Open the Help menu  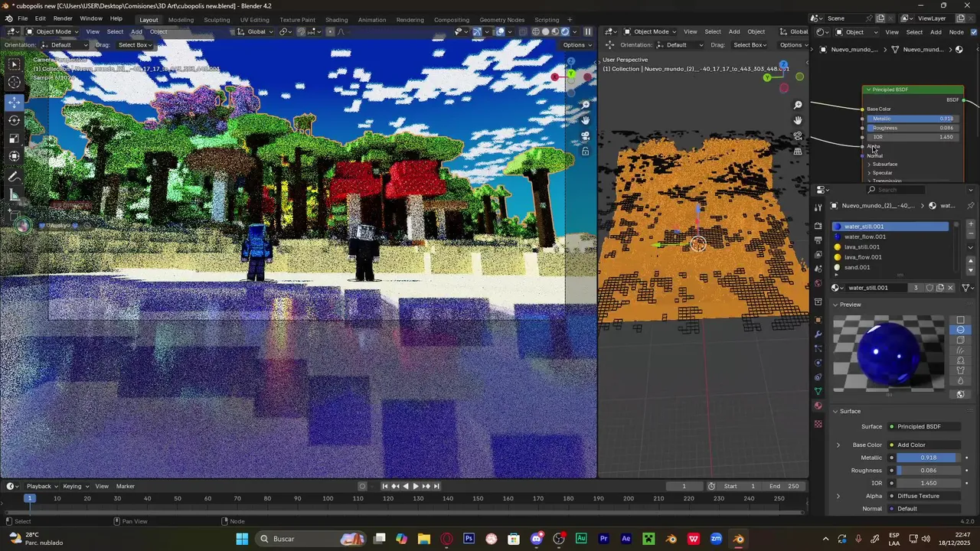coord(116,18)
